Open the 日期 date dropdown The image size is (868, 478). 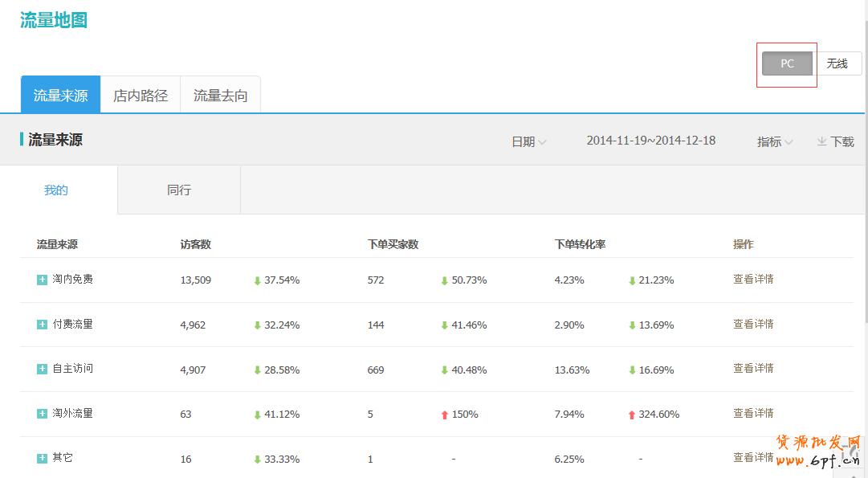[x=528, y=141]
